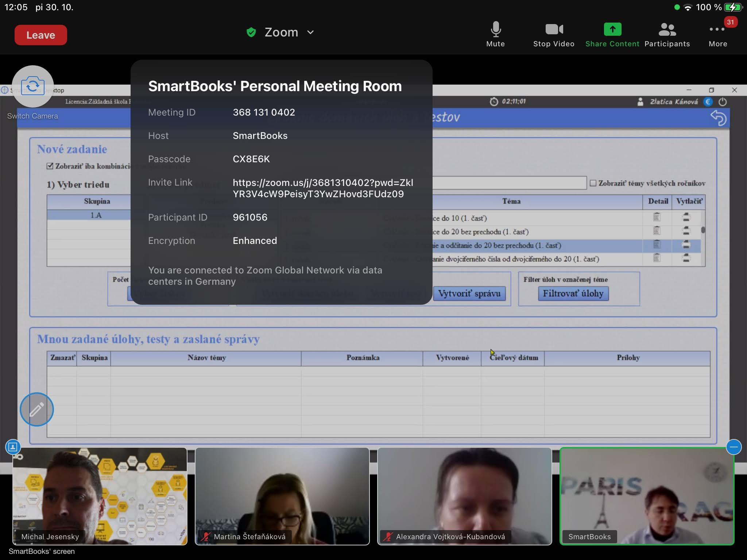Viewport: 747px width, 560px height.
Task: Click the Téma column header
Action: [x=511, y=201]
